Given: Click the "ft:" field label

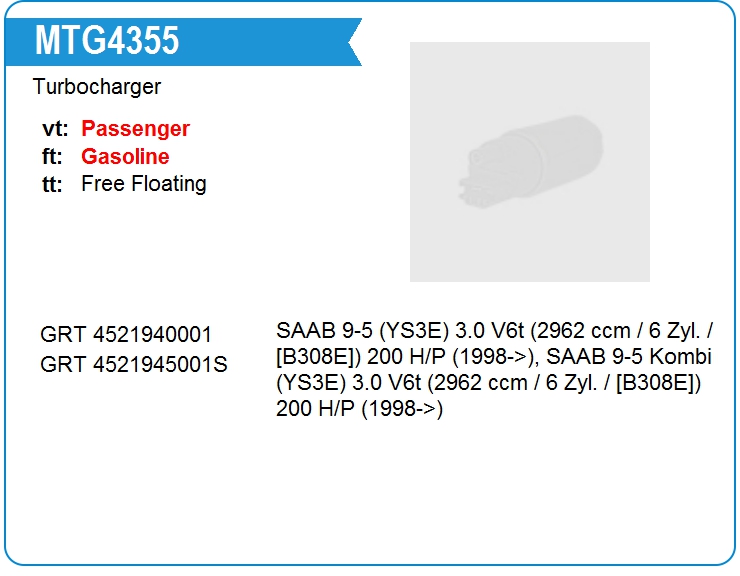Looking at the screenshot, I should pos(52,157).
